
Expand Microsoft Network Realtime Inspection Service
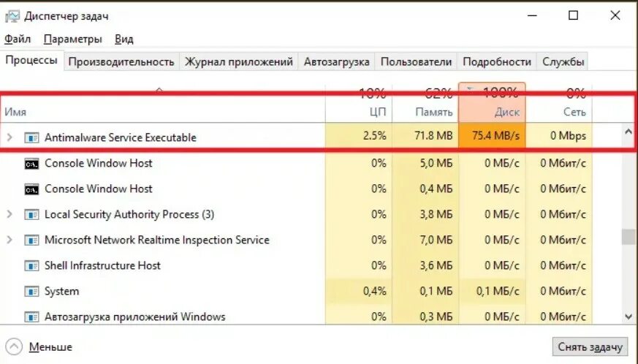point(10,240)
